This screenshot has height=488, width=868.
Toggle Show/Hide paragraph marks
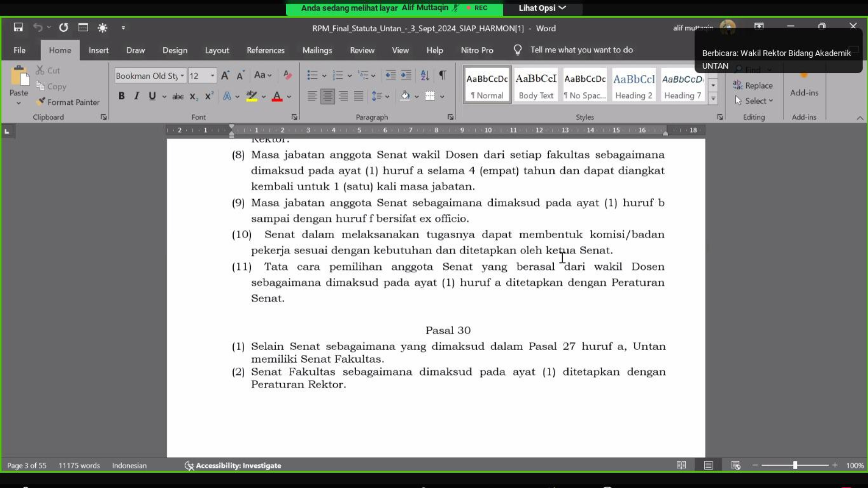point(443,75)
